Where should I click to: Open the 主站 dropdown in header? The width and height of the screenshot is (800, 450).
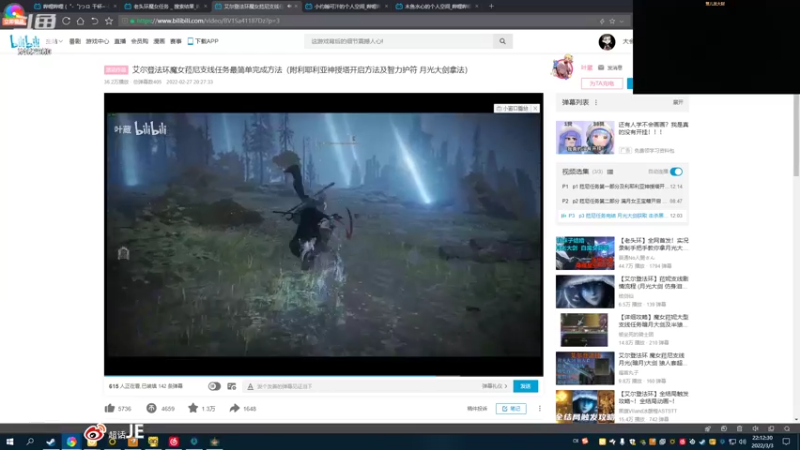(x=54, y=41)
